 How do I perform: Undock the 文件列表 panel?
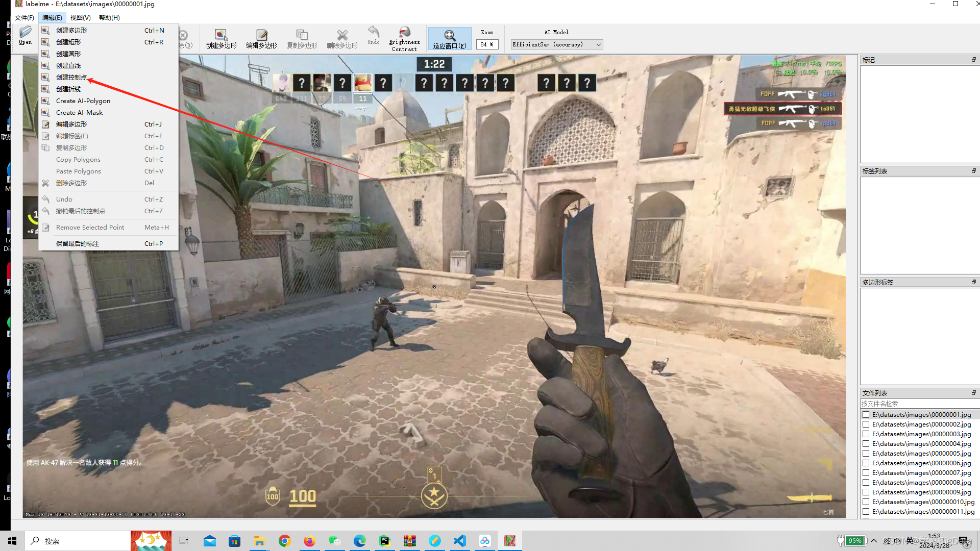[973, 393]
